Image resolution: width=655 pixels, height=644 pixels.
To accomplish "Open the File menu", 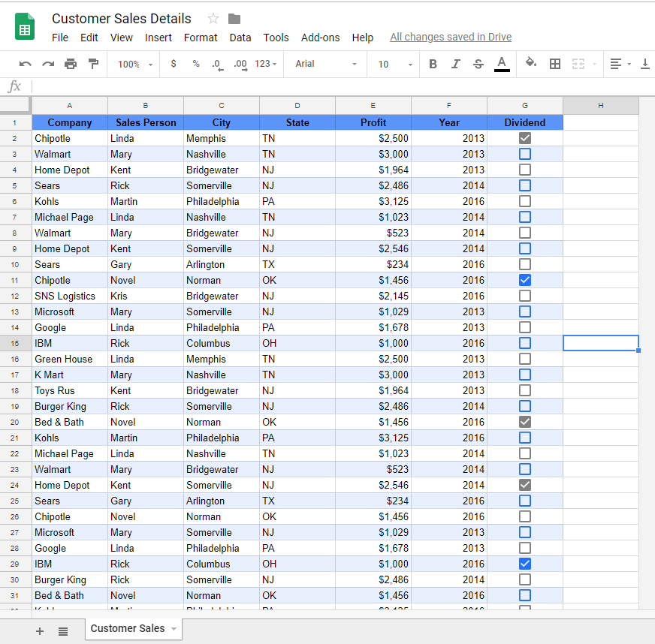I will pos(60,38).
